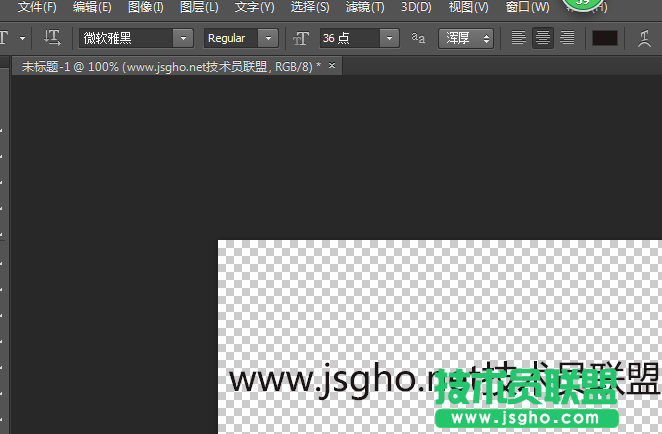Click the create warped text icon

(x=644, y=38)
